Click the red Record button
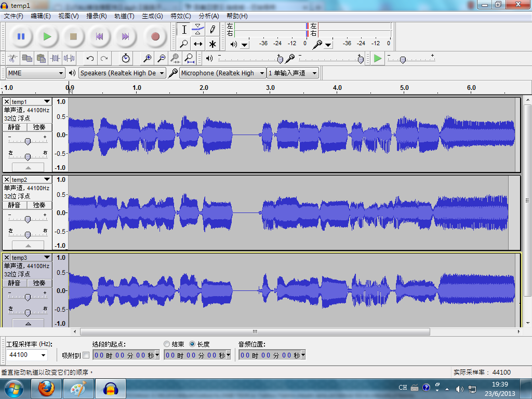The width and height of the screenshot is (532, 399). tap(155, 36)
